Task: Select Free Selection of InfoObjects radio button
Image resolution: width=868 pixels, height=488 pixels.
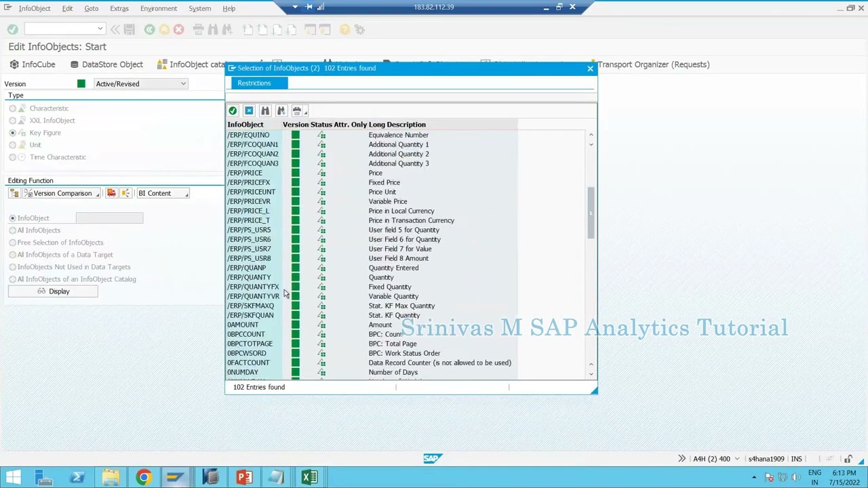Action: coord(13,243)
